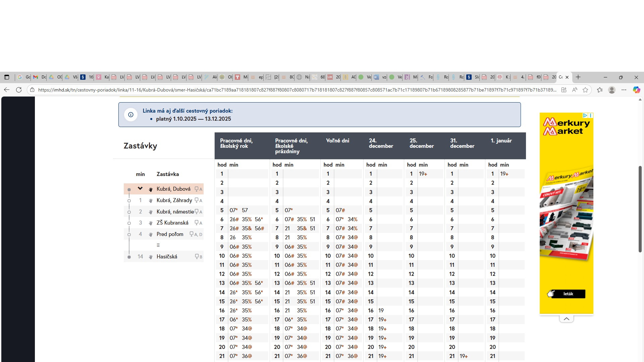The width and height of the screenshot is (644, 362).
Task: Click the request-stop hand icon beside Kubrá, Dubová
Action: (x=151, y=189)
